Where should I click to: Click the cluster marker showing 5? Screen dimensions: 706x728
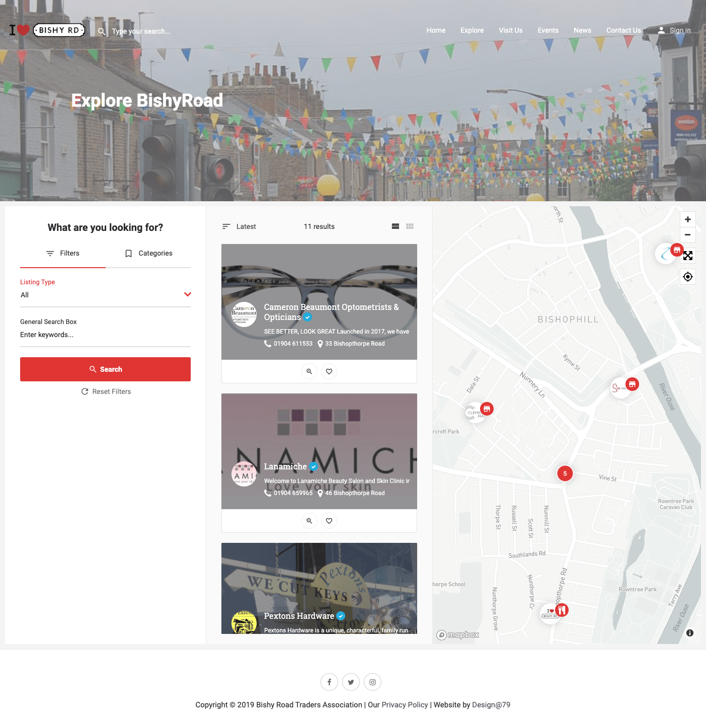point(565,473)
